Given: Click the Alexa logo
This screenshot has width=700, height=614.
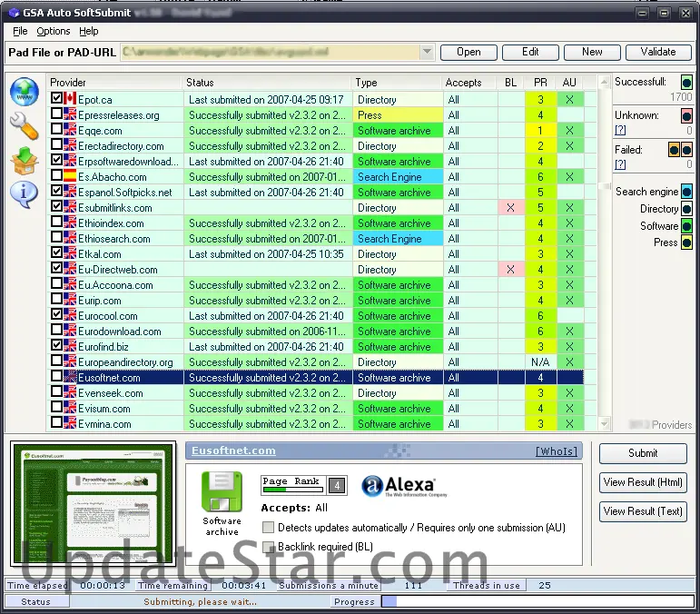Looking at the screenshot, I should pos(404,486).
